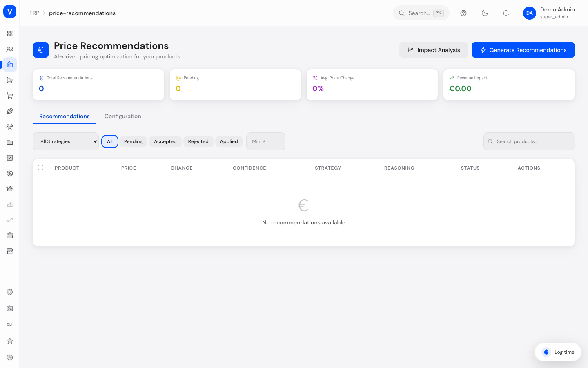Click the CHANGE column header
This screenshot has height=368, width=588.
click(x=182, y=168)
